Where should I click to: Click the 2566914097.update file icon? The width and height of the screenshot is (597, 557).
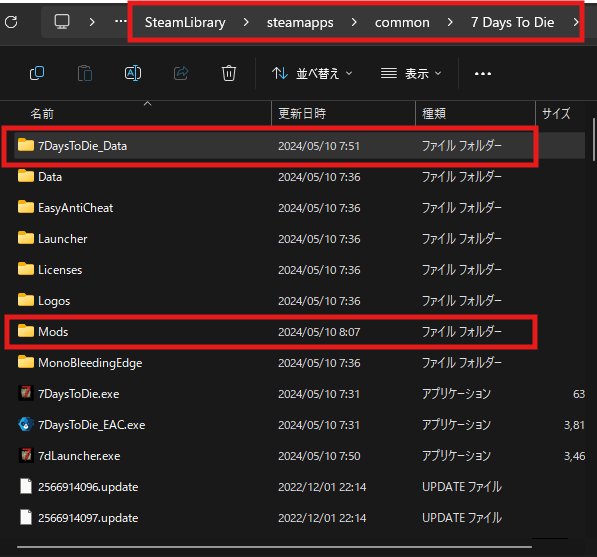(x=26, y=517)
